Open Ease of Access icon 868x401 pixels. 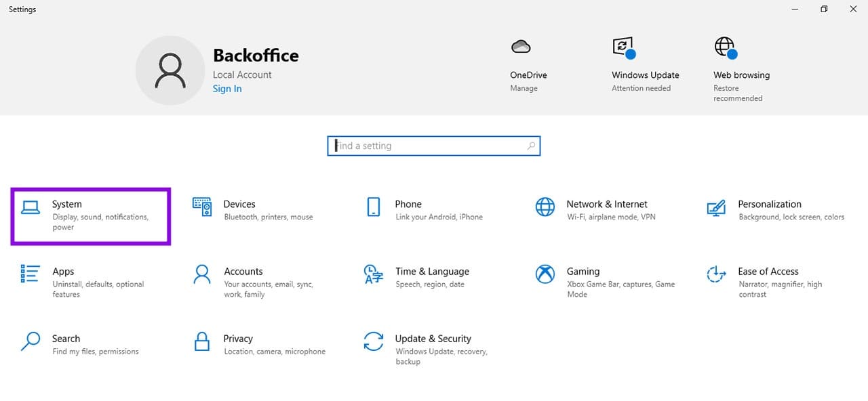(716, 274)
